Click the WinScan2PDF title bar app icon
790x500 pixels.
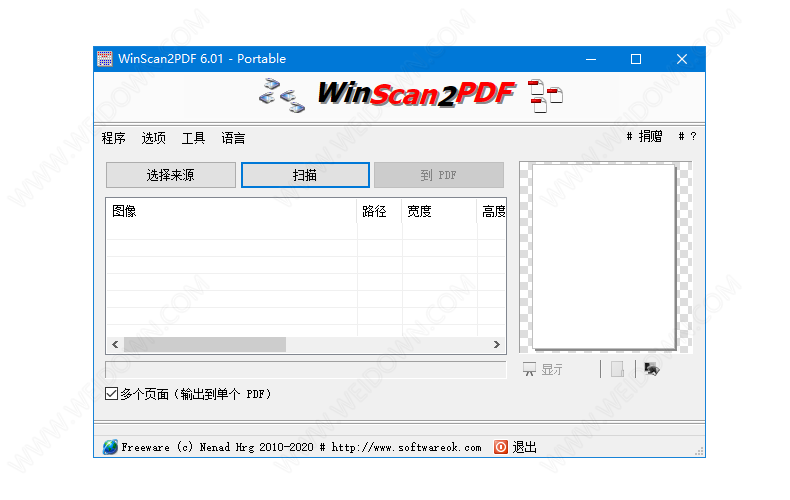pyautogui.click(x=105, y=58)
